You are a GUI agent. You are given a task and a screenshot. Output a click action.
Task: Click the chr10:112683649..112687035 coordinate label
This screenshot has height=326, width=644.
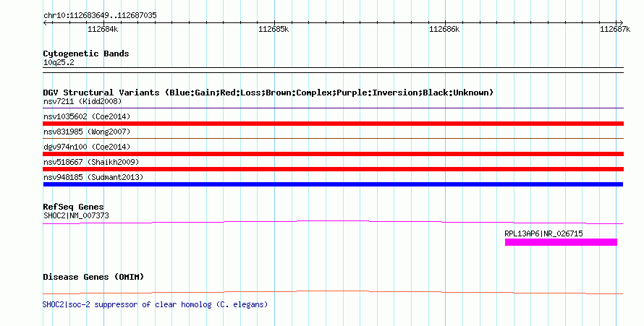[100, 15]
